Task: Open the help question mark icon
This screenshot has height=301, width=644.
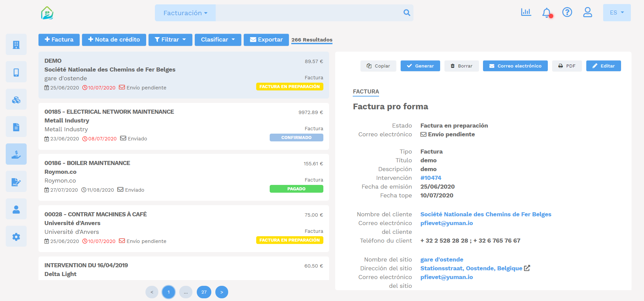Action: tap(567, 12)
